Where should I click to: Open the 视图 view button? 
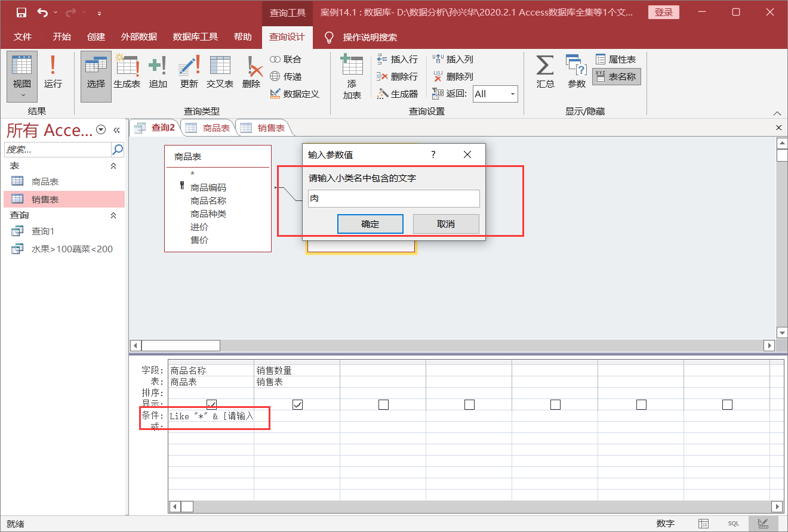coord(22,76)
